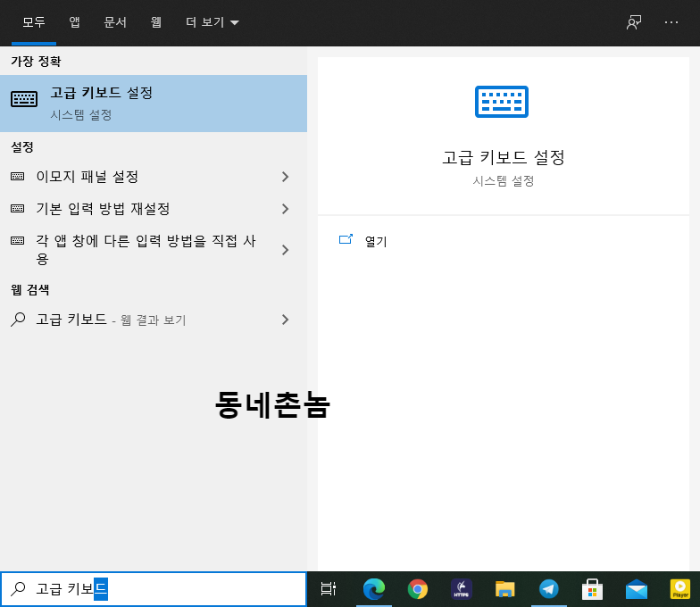Screen dimensions: 700x607
Task: Click the 열기 action in preview pane
Action: 376,241
